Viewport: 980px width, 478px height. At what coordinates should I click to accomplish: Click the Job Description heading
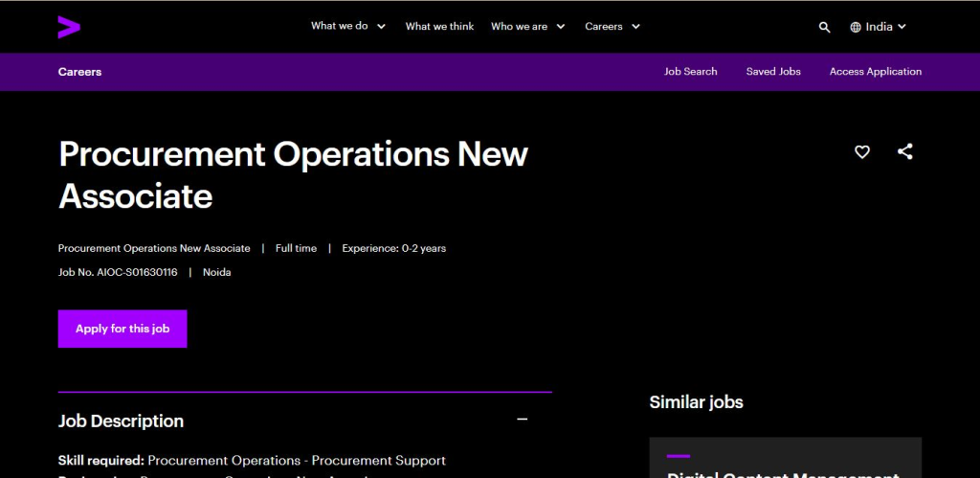click(121, 421)
